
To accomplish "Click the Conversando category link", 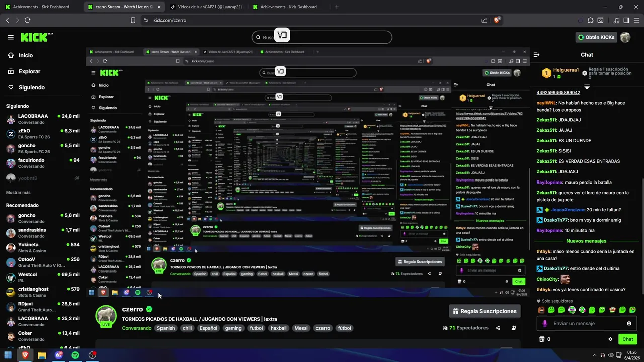I will [x=136, y=328].
